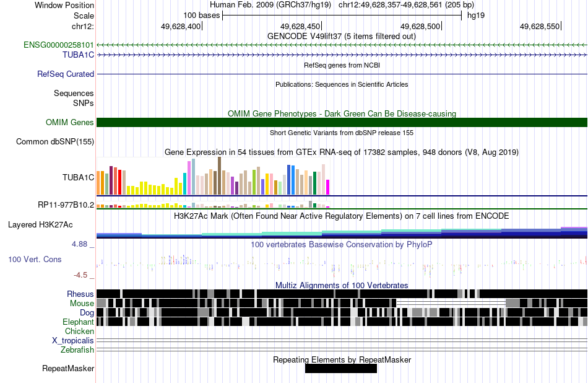
Task: Click the Zebrafish alignment label
Action: pyautogui.click(x=77, y=350)
